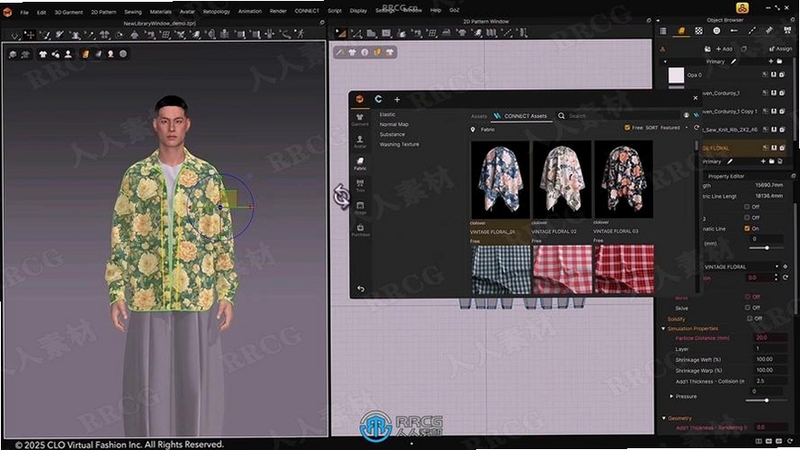Image resolution: width=800 pixels, height=450 pixels.
Task: Show garment icon in 3D viewport toolbar
Action: pos(43,54)
